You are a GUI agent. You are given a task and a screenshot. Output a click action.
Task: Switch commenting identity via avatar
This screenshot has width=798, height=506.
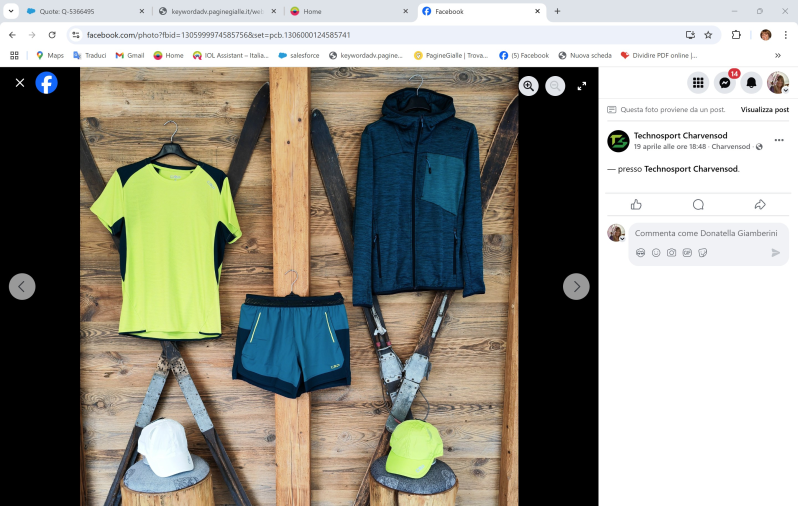tap(616, 233)
